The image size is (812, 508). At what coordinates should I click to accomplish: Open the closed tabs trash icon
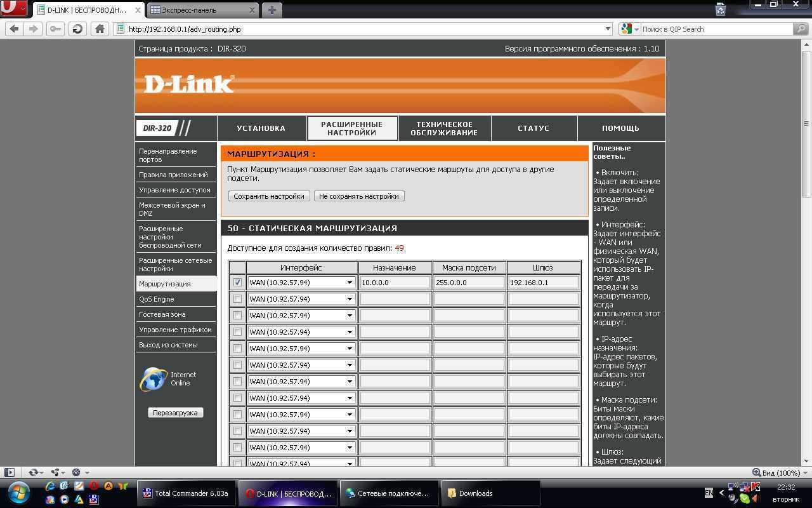(721, 10)
